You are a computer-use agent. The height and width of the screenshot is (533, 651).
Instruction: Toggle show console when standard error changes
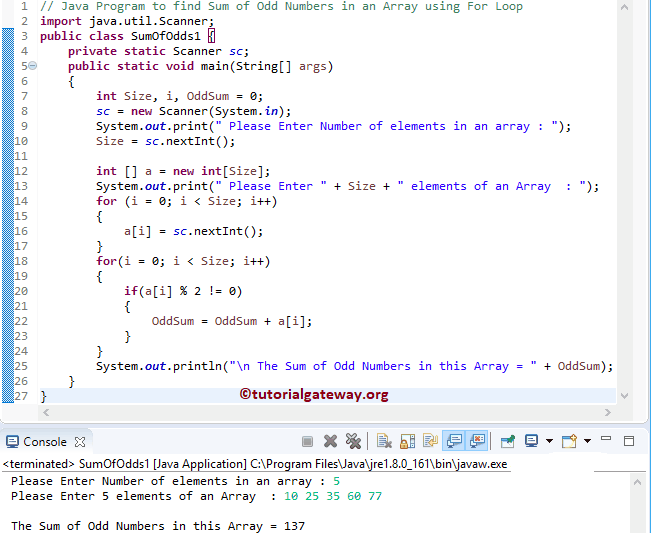477,441
